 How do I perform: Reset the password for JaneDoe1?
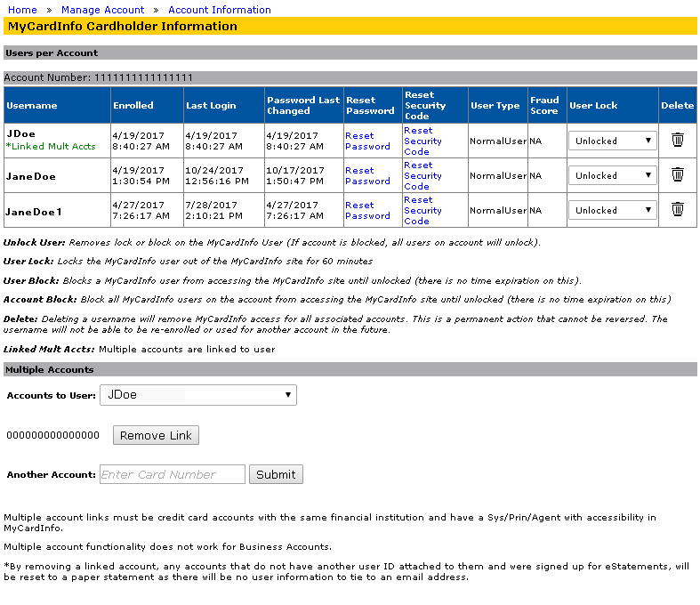click(x=367, y=211)
